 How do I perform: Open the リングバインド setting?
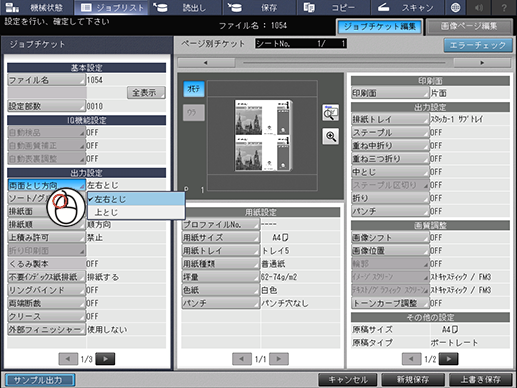[x=46, y=290]
